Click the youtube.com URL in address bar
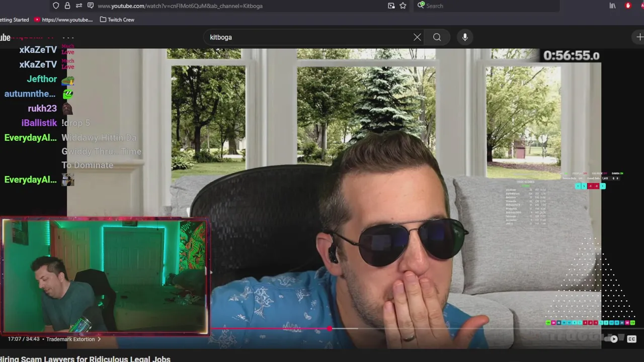Viewport: 644px width, 362px height. pos(180,6)
